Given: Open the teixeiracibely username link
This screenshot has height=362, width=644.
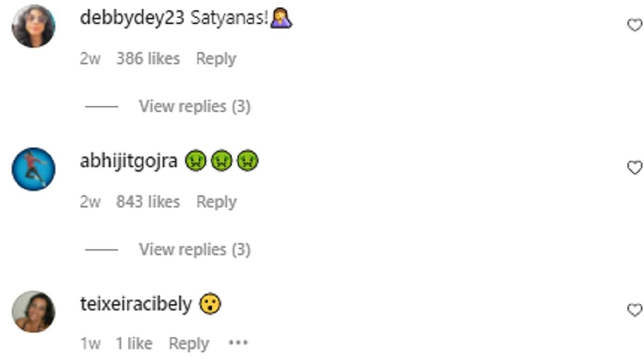Looking at the screenshot, I should click(x=136, y=305).
